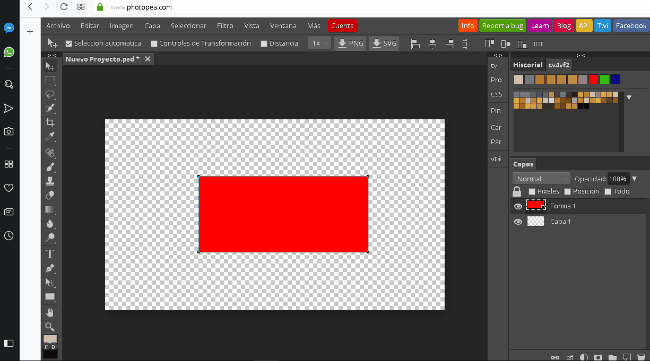
Task: Toggle Selección automática checkbox
Action: point(69,44)
